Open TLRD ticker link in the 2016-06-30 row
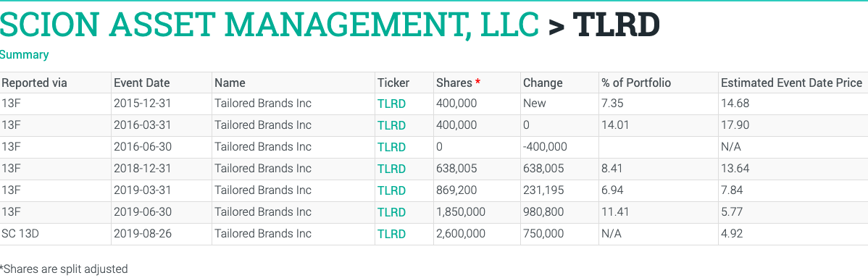This screenshot has height=278, width=868. point(391,147)
